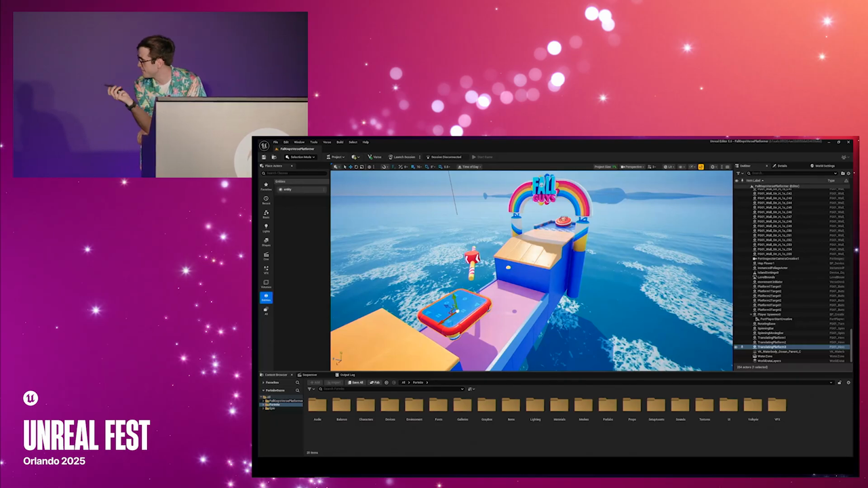Open the File menu
868x488 pixels.
click(276, 142)
